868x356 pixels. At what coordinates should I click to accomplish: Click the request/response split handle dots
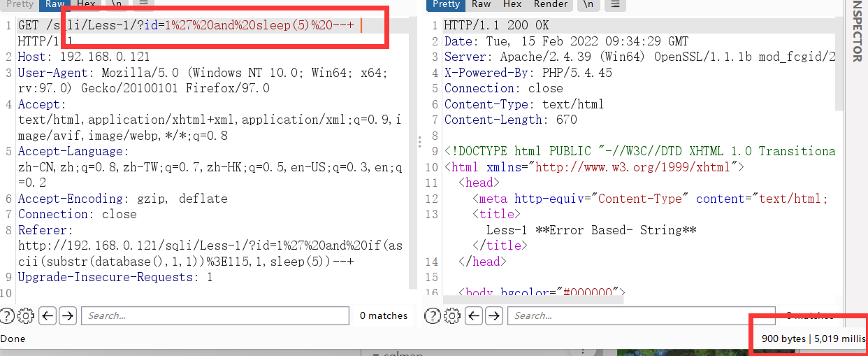coord(419,142)
